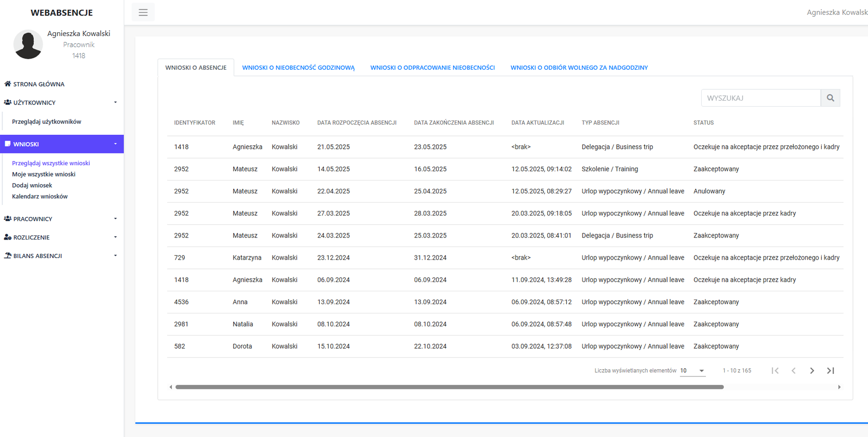Viewport: 868px width, 437px height.
Task: Open the items-per-page dropdown showing 10
Action: pyautogui.click(x=692, y=370)
